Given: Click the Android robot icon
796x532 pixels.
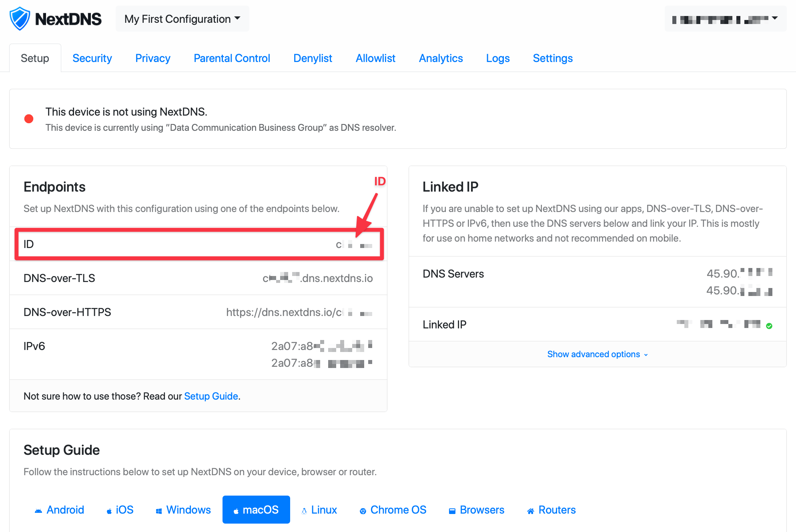Looking at the screenshot, I should click(38, 511).
